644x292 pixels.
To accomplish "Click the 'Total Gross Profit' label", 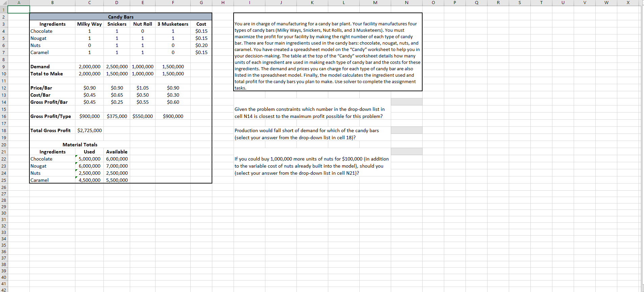I will 50,130.
